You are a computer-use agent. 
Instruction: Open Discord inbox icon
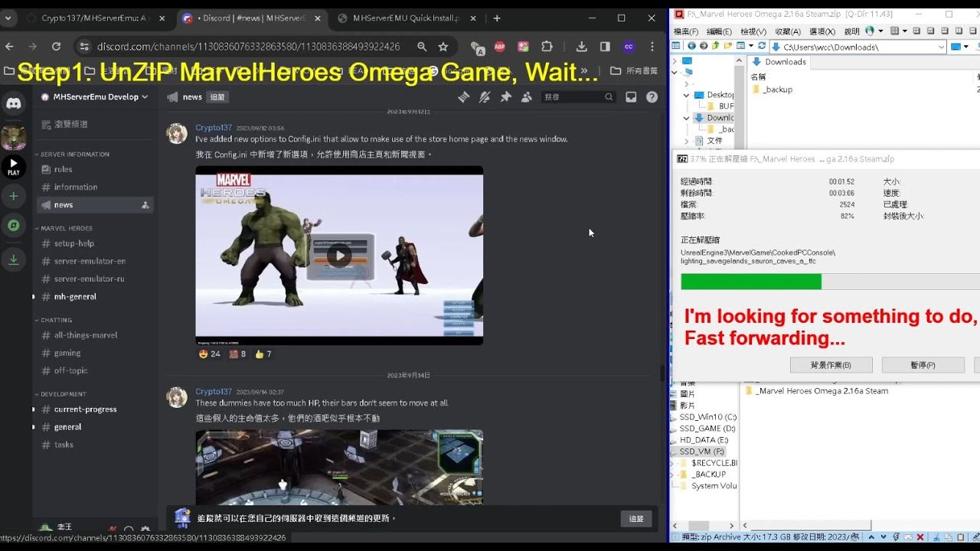pyautogui.click(x=631, y=97)
